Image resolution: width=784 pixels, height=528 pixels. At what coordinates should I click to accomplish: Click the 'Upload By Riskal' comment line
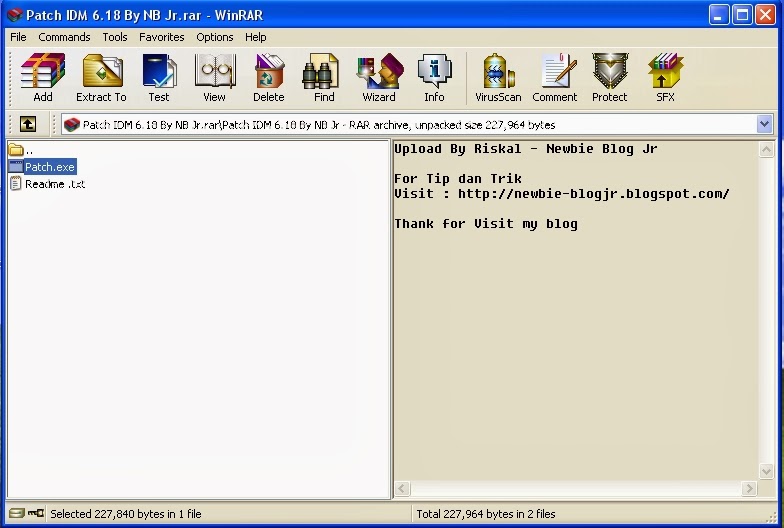(x=526, y=149)
